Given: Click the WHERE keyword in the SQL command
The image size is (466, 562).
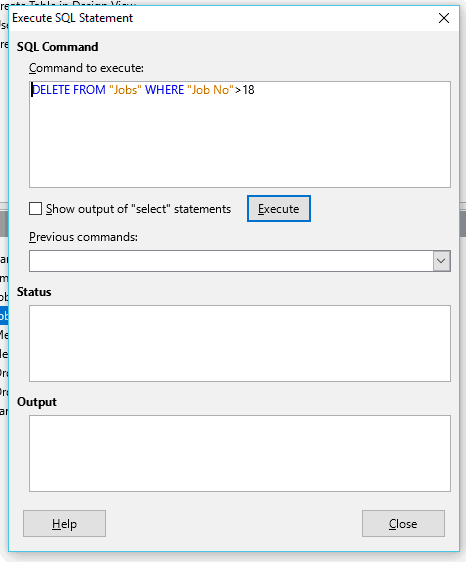Looking at the screenshot, I should [x=165, y=90].
